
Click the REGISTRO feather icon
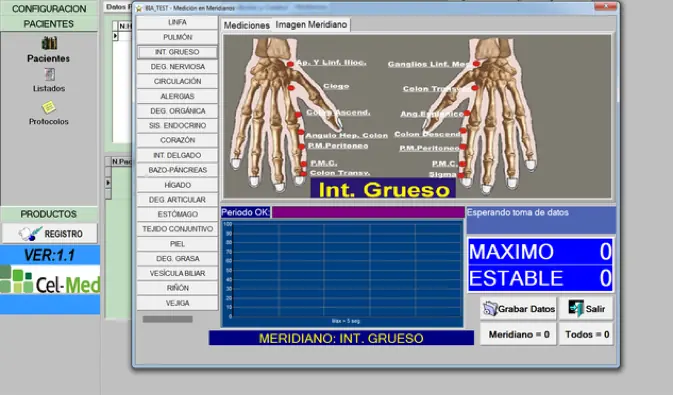point(30,234)
